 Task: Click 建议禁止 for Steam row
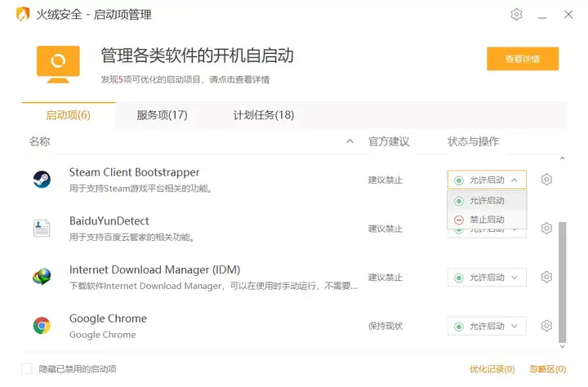385,180
